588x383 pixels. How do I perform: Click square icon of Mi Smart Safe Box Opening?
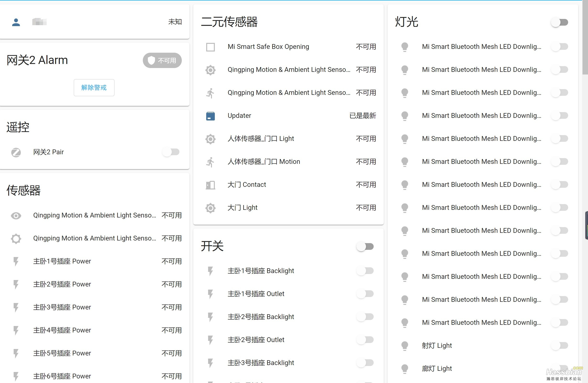pos(211,47)
